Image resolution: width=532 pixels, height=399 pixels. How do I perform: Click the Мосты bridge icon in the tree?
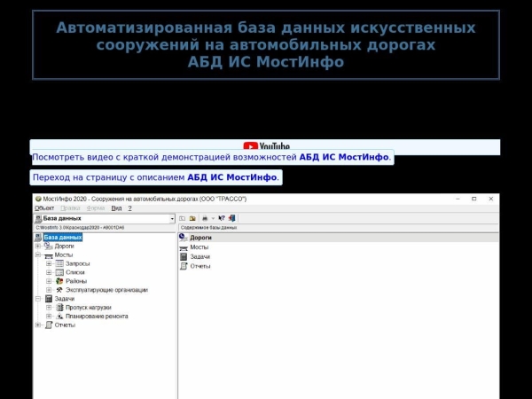coord(49,255)
